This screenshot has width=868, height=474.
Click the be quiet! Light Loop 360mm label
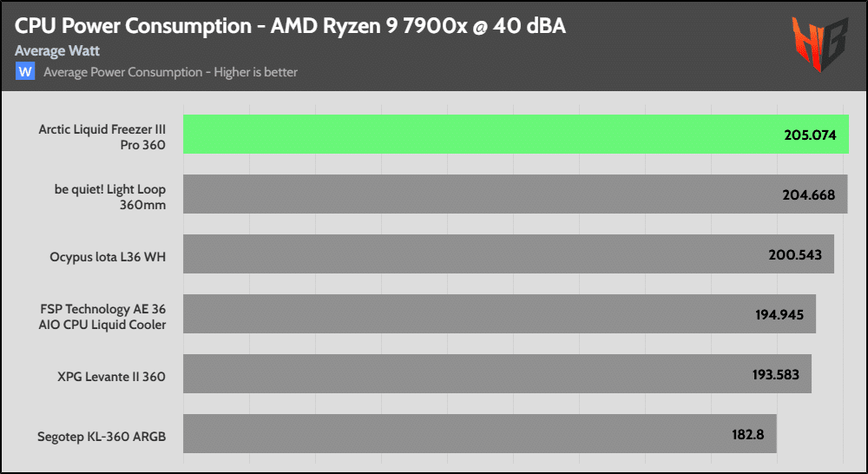(x=109, y=197)
